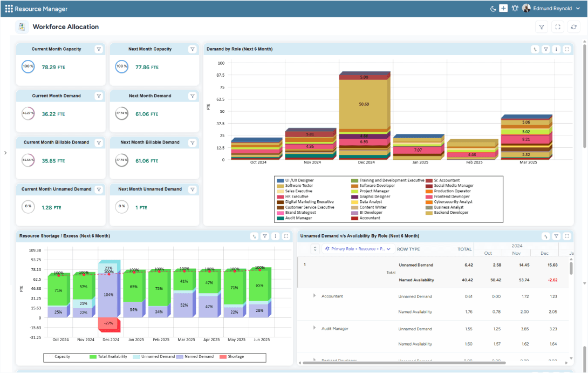The width and height of the screenshot is (588, 373).
Task: Filter the Demand by Role chart
Action: 546,49
